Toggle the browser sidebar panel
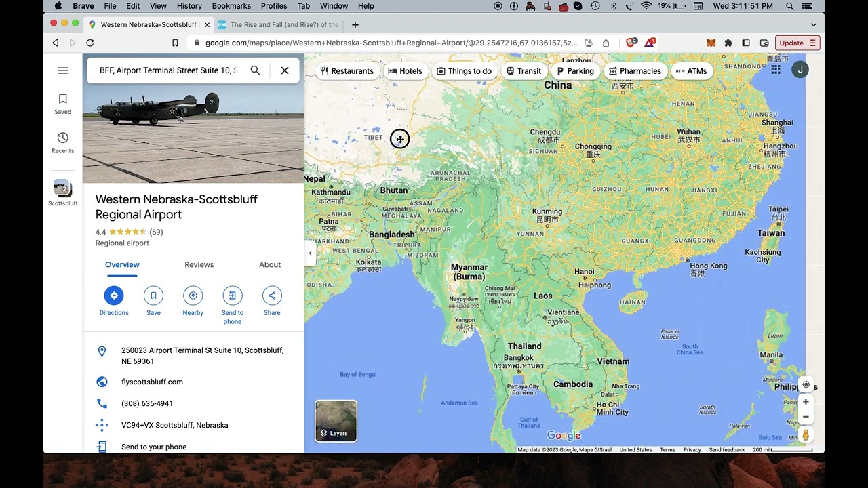 pyautogui.click(x=746, y=43)
